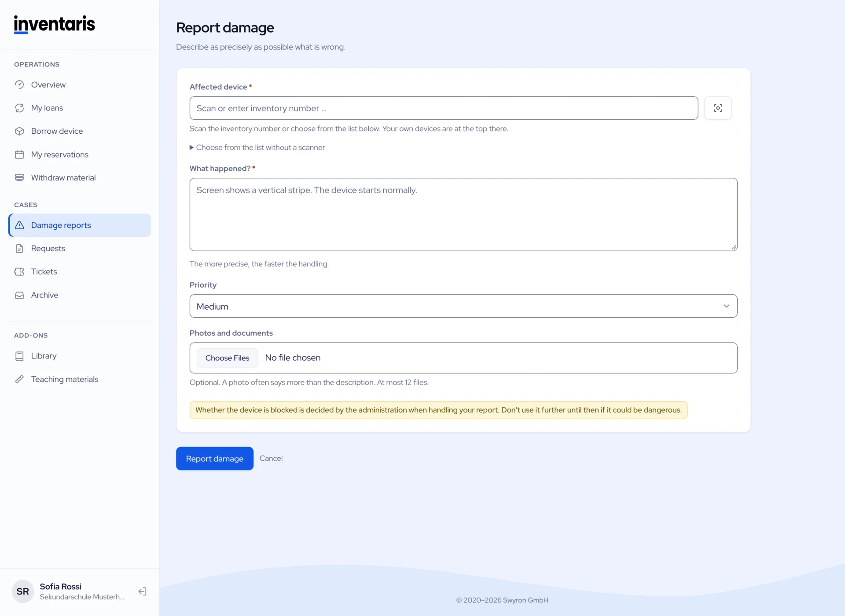Click the inventaris logo
The image size is (845, 616).
[x=55, y=24]
